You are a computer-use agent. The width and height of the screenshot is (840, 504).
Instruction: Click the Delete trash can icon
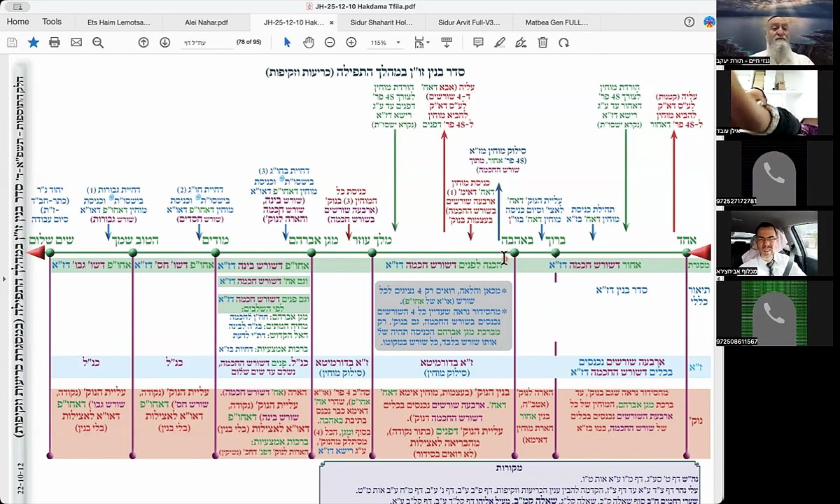tap(542, 43)
